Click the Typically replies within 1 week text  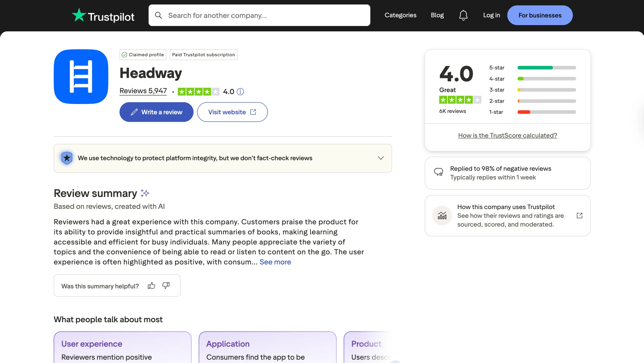point(493,177)
